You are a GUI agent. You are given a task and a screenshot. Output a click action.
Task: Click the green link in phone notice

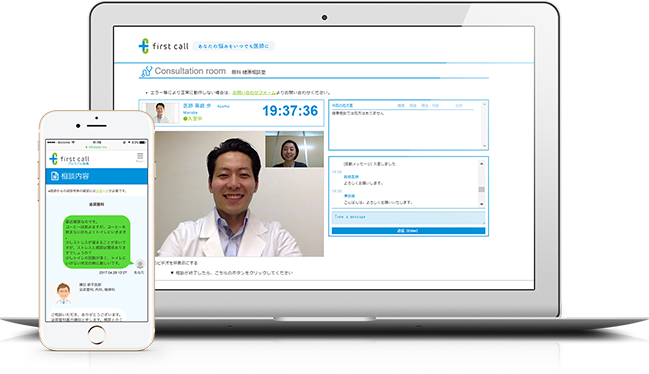(102, 191)
